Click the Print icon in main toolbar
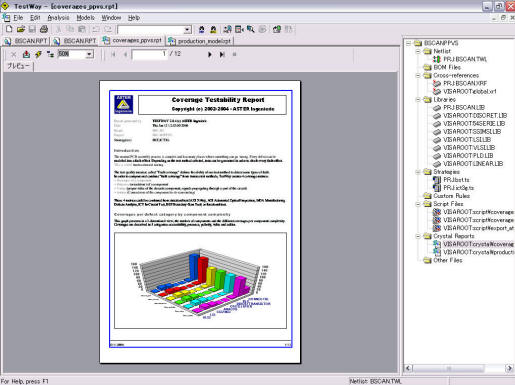The image size is (515, 385). coord(44,29)
